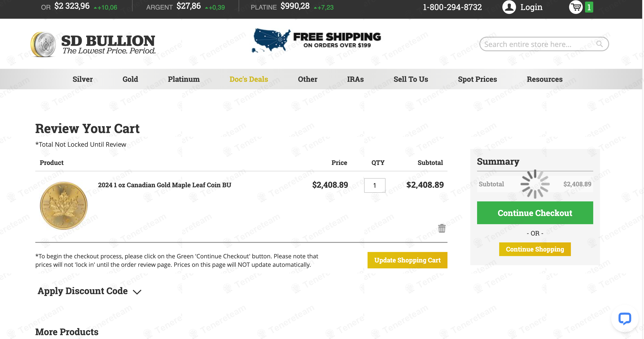Viewport: 644px width, 339px height.
Task: Click the SD BULLION wordmark text
Action: [108, 41]
